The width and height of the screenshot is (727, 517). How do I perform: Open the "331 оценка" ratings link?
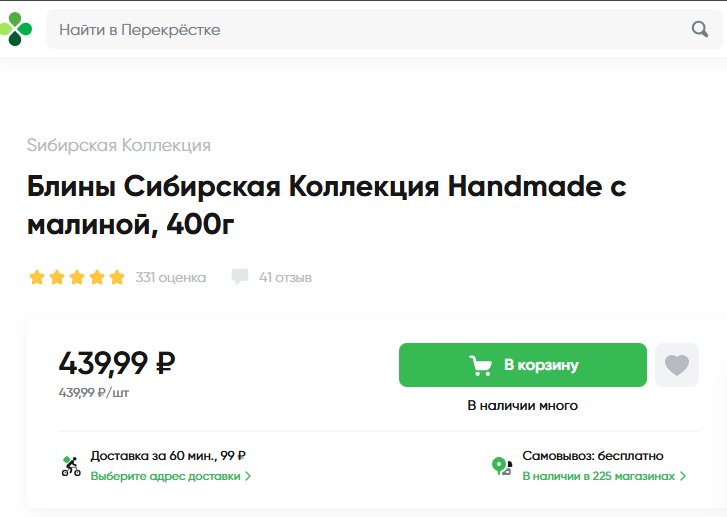point(171,277)
